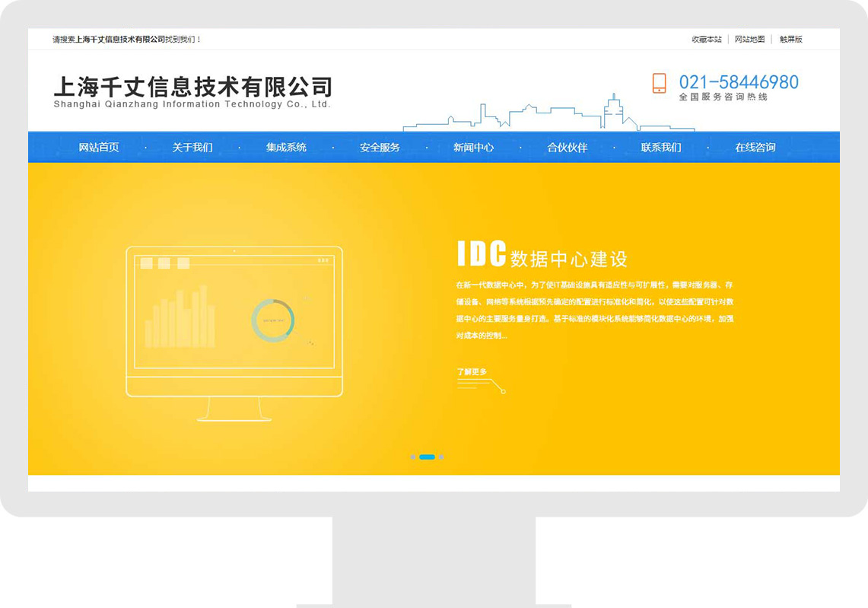
Task: Click the orange phone icon in header
Action: [659, 83]
